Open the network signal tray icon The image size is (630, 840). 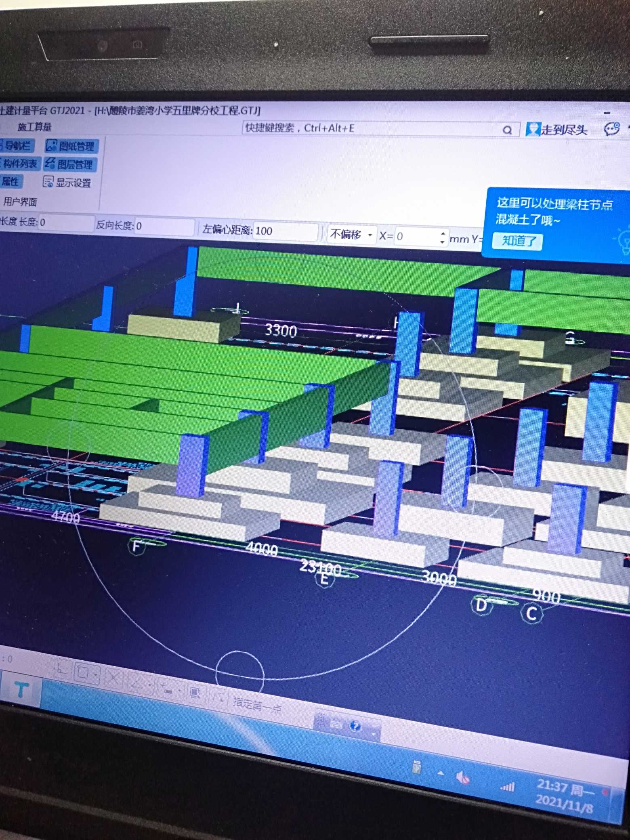507,786
